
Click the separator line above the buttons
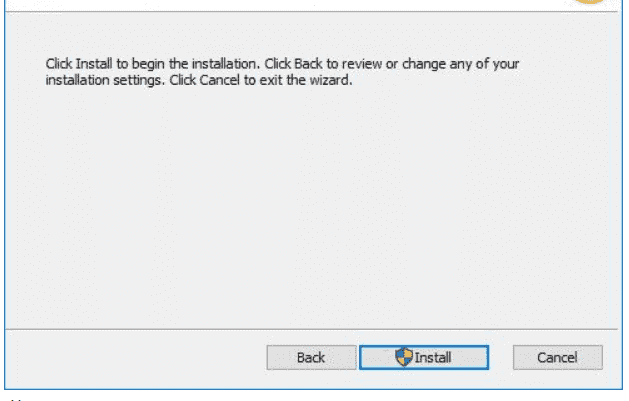311,330
